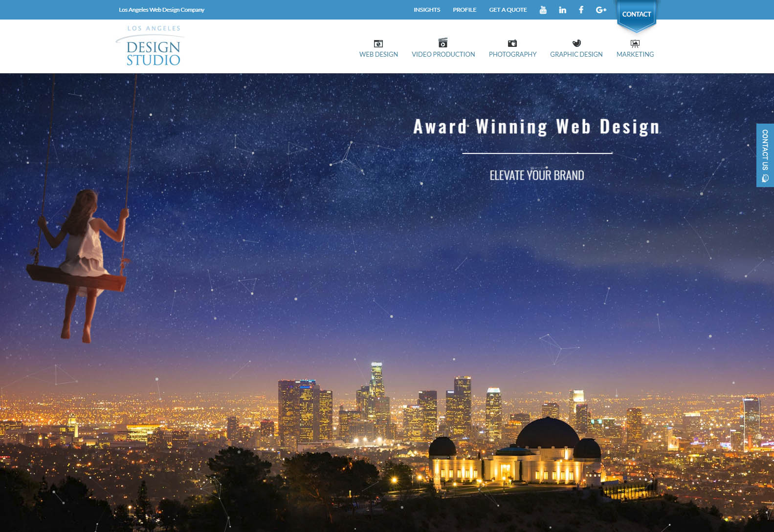Open the LinkedIn profile icon
Viewport: 774px width, 532px height.
point(562,10)
